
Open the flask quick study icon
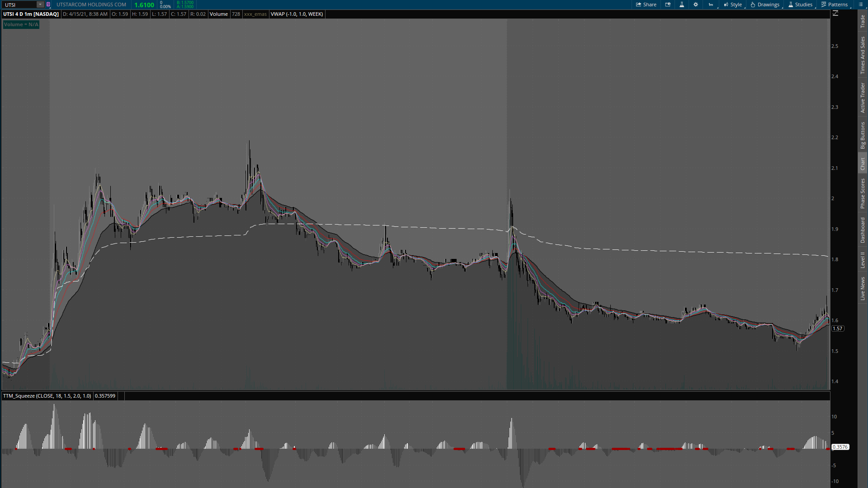682,5
